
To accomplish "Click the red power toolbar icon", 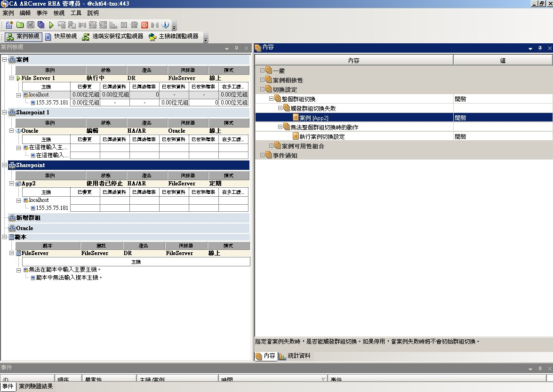I will pyautogui.click(x=144, y=25).
